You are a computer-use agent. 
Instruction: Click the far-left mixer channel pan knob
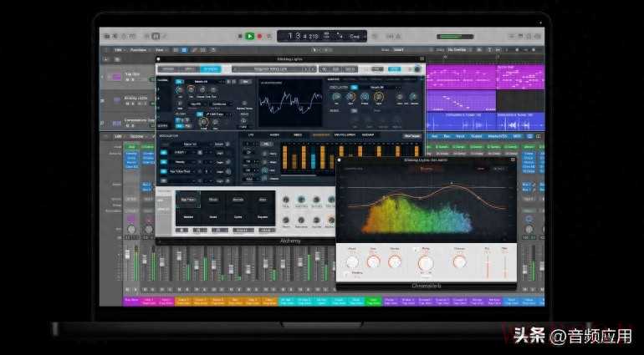pyautogui.click(x=130, y=228)
